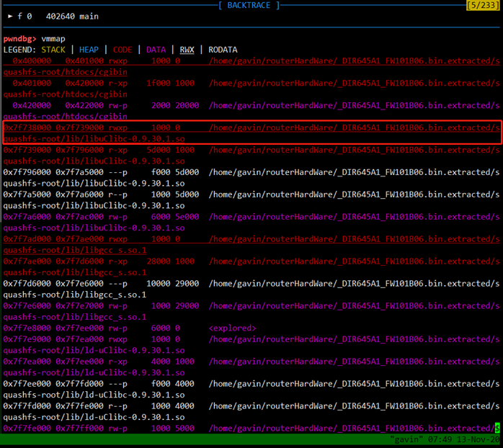Click the pwndbg> prompt
The height and width of the screenshot is (448, 503).
(20, 39)
